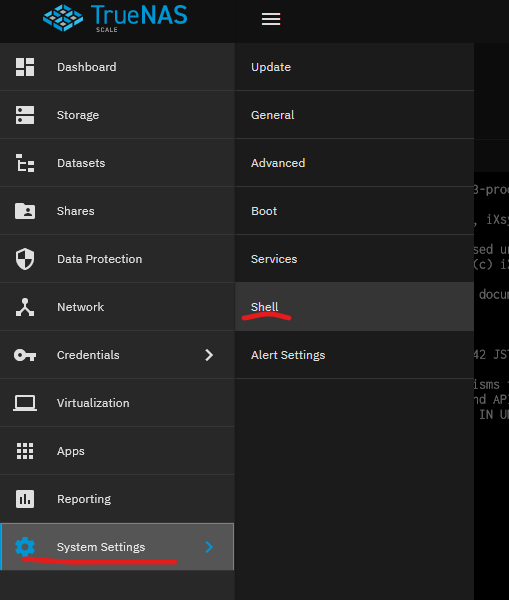Open Data Protection page

pyautogui.click(x=117, y=259)
